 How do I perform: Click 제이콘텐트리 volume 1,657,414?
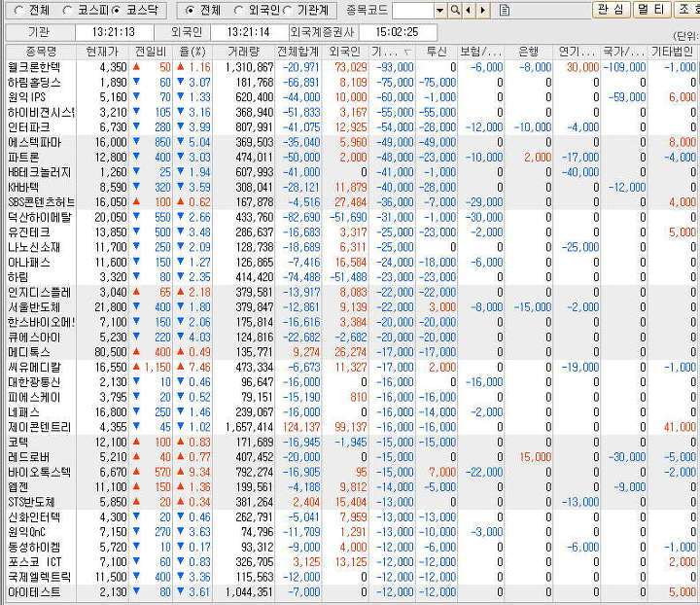(250, 427)
